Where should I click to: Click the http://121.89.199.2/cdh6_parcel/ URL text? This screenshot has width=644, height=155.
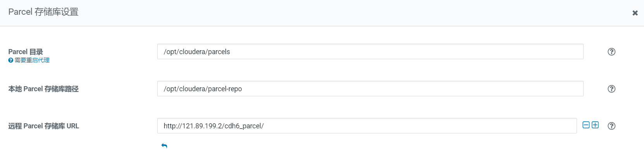pyautogui.click(x=214, y=126)
